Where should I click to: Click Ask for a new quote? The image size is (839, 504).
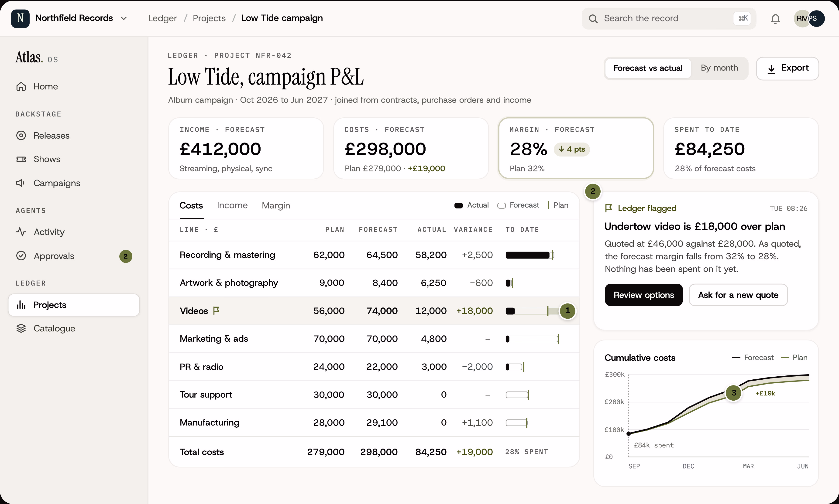pyautogui.click(x=738, y=295)
